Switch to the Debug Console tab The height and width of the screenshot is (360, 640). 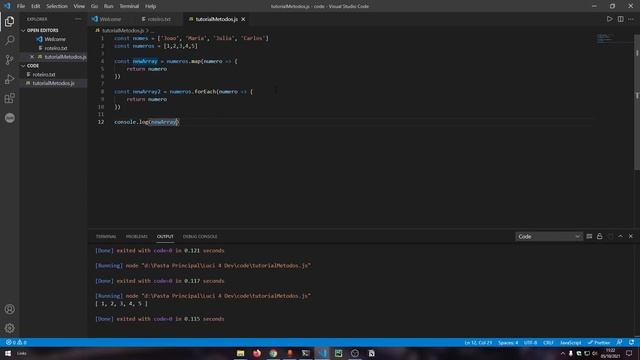tap(200, 236)
